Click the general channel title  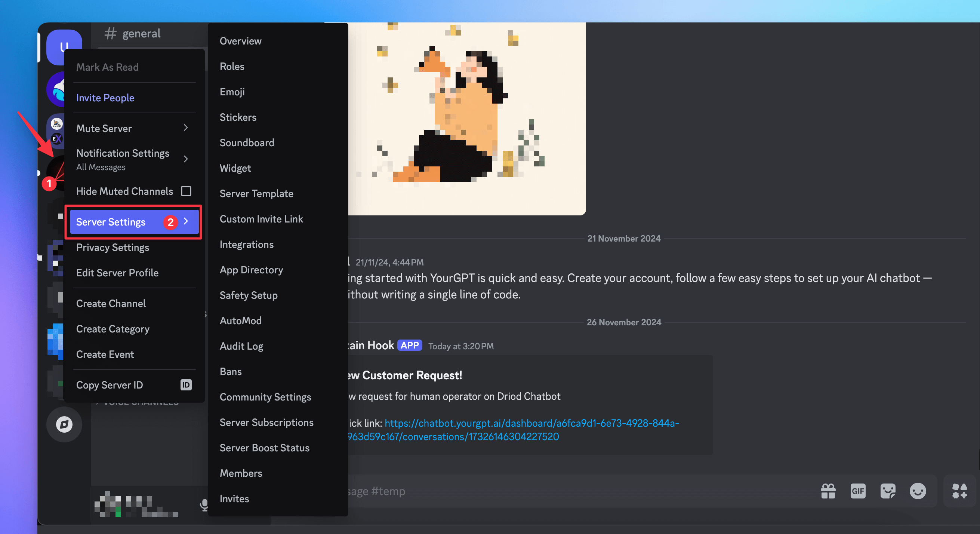point(141,34)
